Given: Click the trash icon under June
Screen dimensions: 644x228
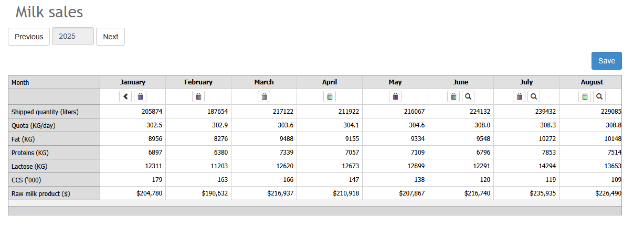Looking at the screenshot, I should (454, 96).
